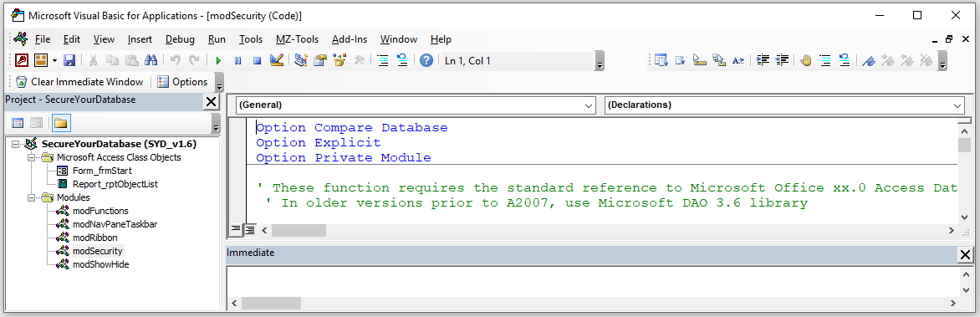Click the Clear Immediate Window button
The height and width of the screenshot is (317, 980).
[79, 82]
